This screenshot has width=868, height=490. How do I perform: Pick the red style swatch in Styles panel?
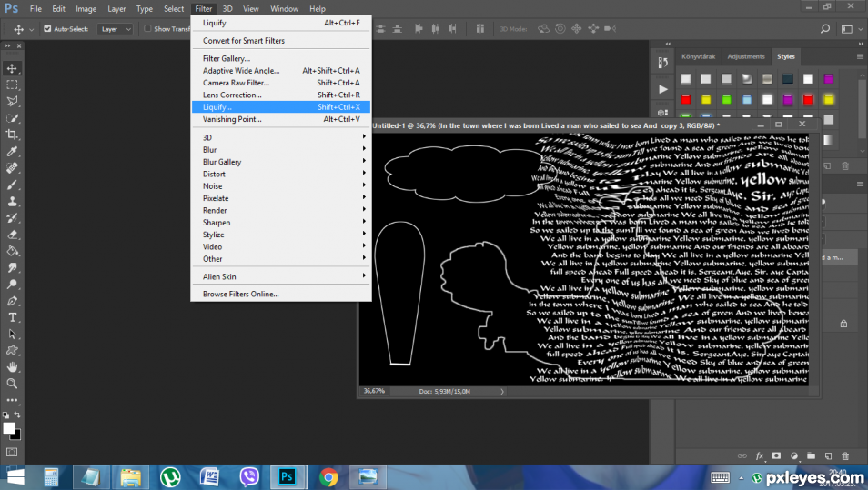(686, 100)
